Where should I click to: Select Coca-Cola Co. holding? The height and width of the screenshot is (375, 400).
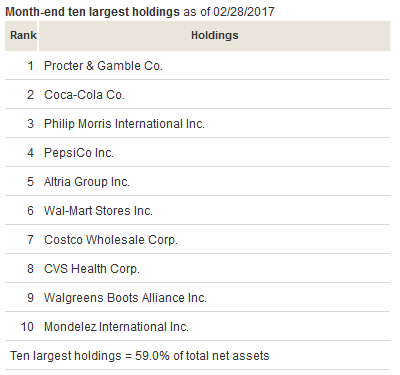tap(84, 95)
